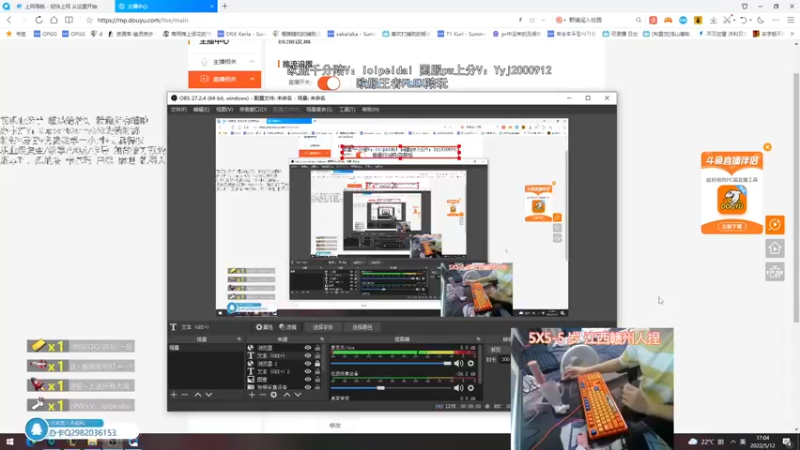Open the reading mode book icon in browser toolbar
This screenshot has height=450, width=800.
click(x=68, y=20)
